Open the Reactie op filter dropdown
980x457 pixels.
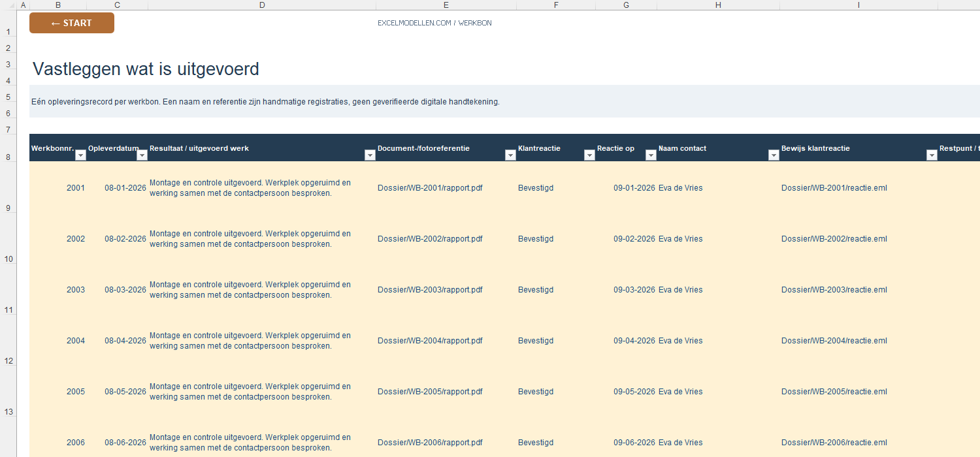click(x=651, y=155)
